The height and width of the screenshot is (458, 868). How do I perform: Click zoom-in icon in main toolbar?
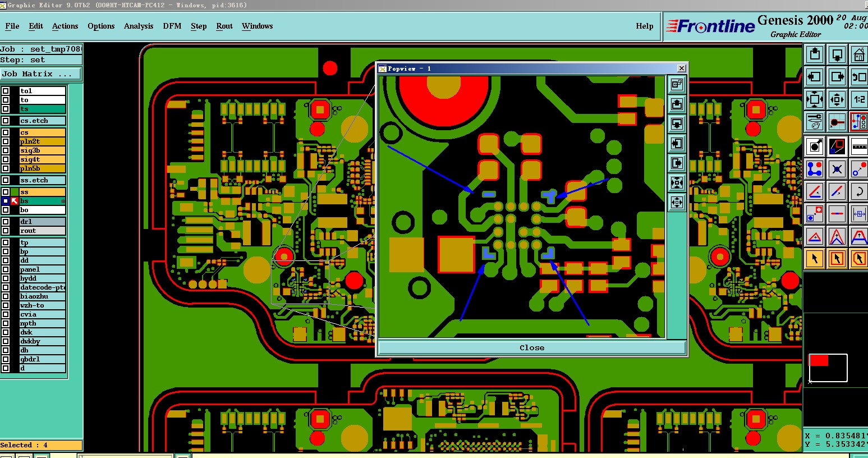(x=815, y=99)
